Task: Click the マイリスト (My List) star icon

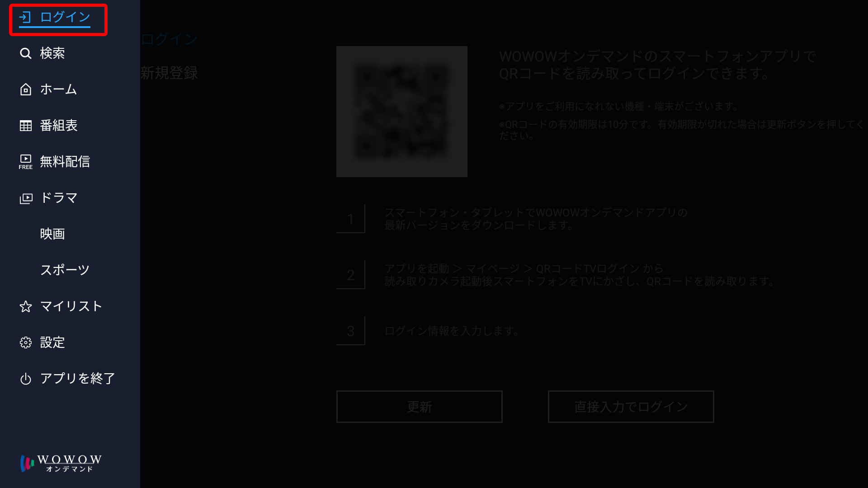Action: pos(26,306)
